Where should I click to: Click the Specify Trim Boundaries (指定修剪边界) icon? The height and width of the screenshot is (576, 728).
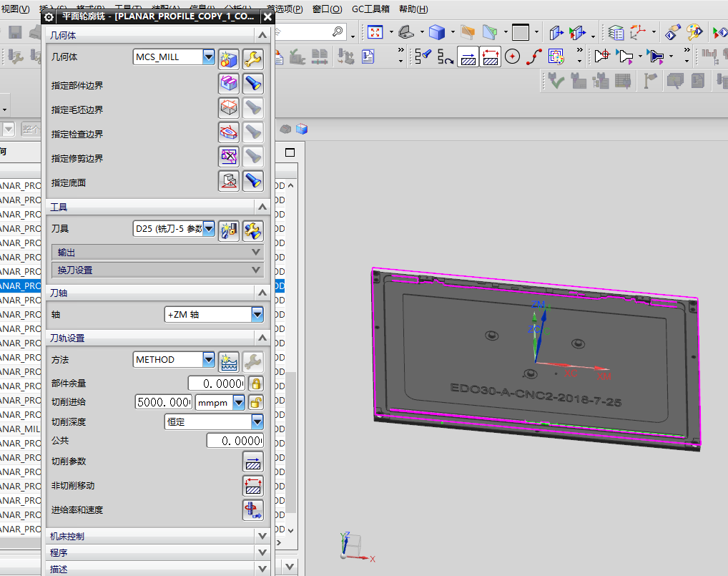coord(228,157)
